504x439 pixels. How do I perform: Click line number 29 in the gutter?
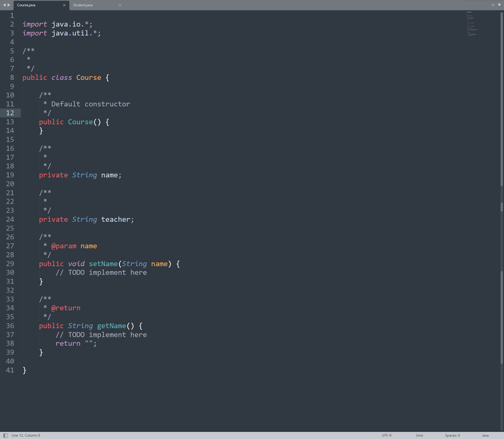click(x=10, y=264)
